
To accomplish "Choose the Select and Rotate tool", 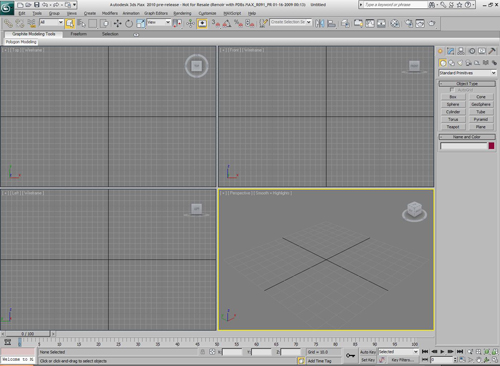I will (x=129, y=23).
